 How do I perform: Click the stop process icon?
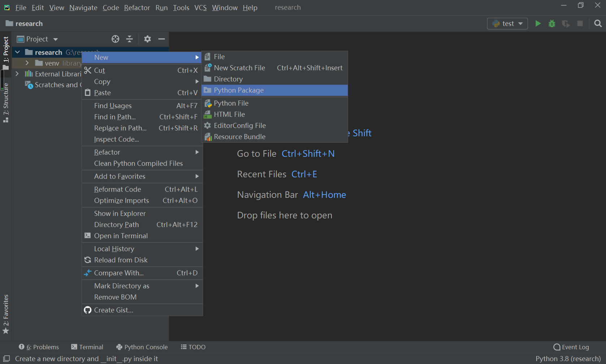click(580, 23)
